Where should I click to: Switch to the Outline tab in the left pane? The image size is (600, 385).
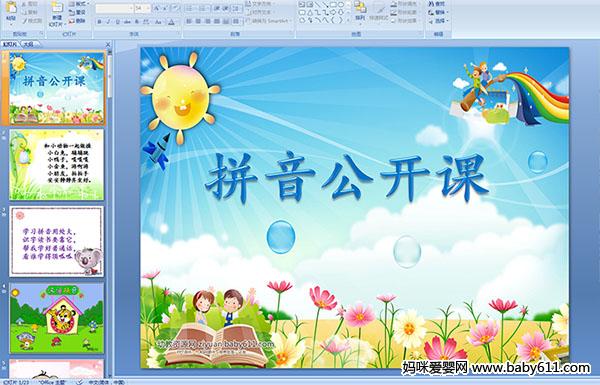pos(28,44)
